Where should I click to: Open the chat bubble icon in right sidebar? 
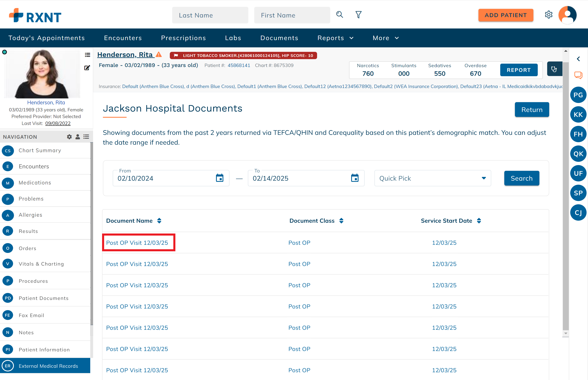pyautogui.click(x=578, y=75)
